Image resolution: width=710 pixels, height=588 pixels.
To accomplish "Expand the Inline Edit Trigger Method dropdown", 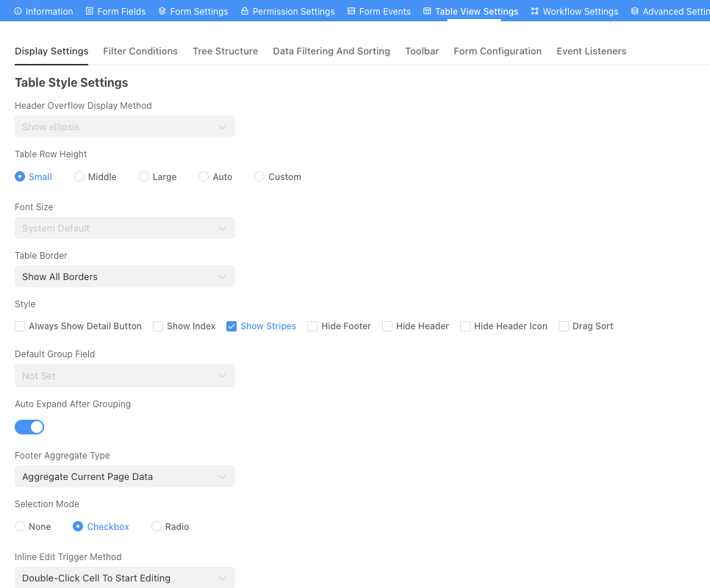I will (x=124, y=578).
